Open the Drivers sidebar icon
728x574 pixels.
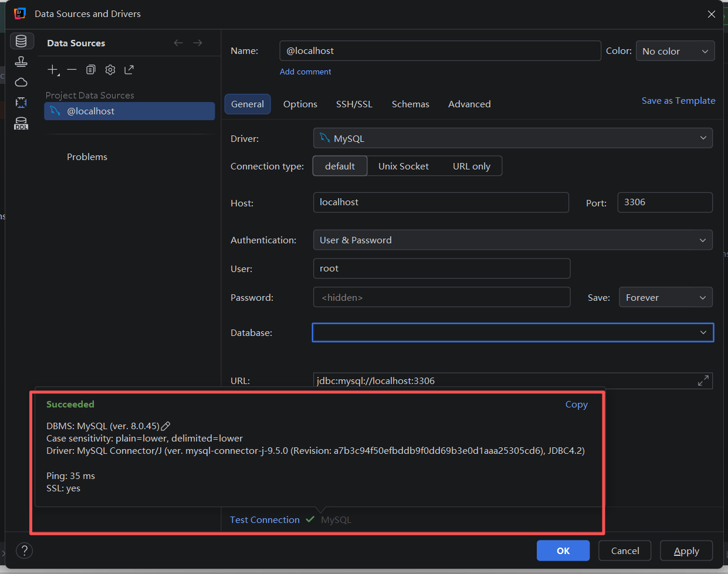tap(21, 62)
